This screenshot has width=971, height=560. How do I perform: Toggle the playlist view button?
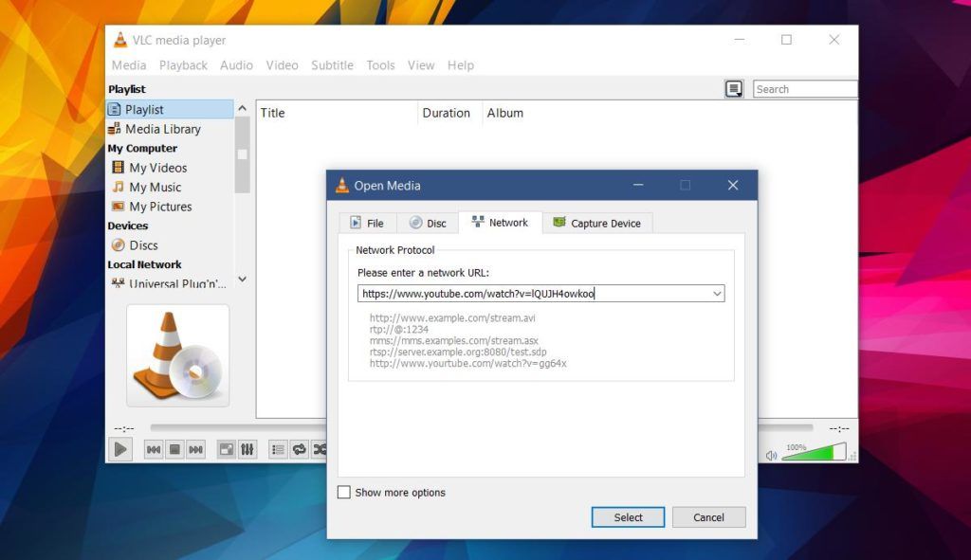point(278,449)
